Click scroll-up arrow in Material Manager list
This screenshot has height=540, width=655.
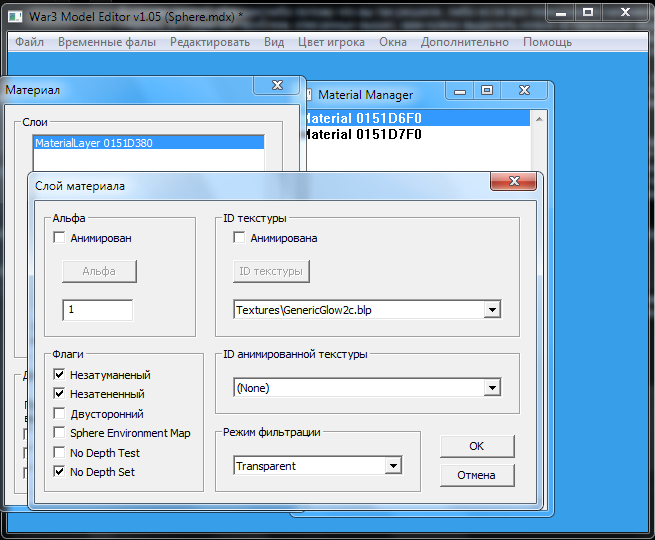(x=539, y=119)
